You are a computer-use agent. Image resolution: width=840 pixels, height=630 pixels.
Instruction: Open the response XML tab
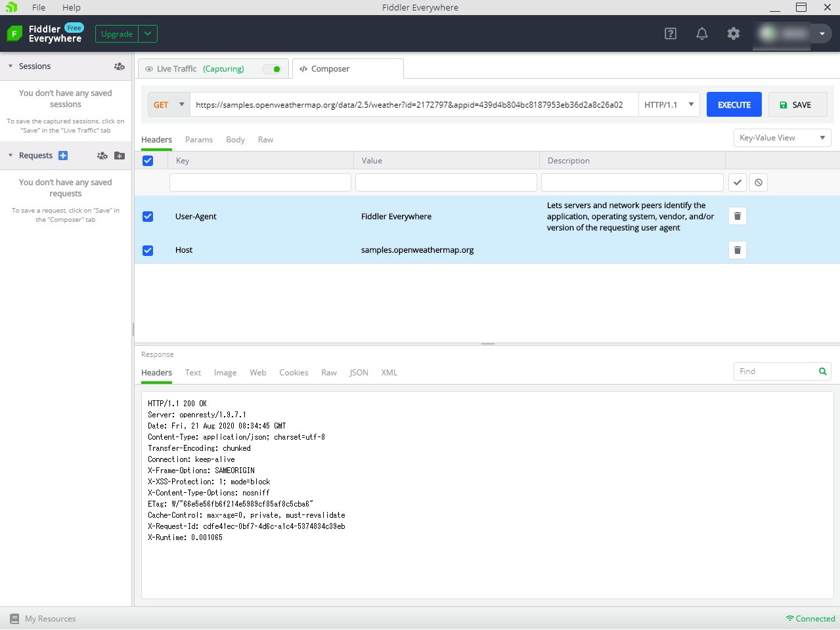[x=389, y=373]
